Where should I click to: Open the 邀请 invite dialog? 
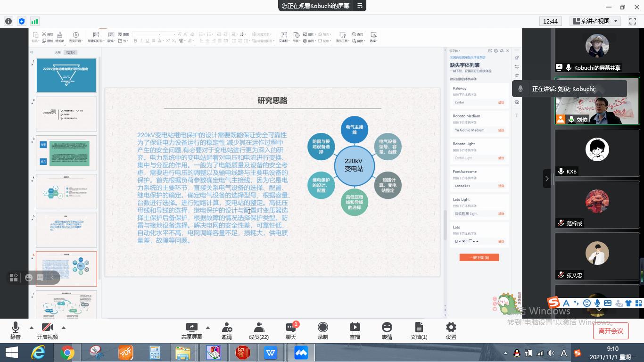(226, 330)
